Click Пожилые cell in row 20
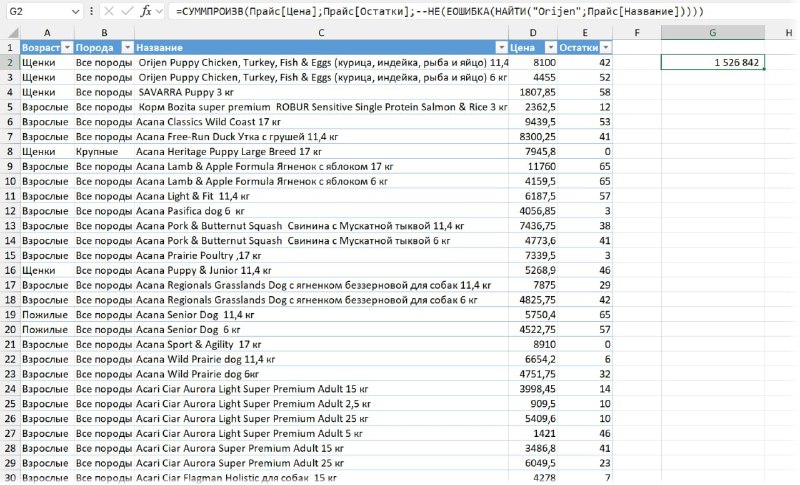This screenshot has width=800, height=485. (47, 329)
